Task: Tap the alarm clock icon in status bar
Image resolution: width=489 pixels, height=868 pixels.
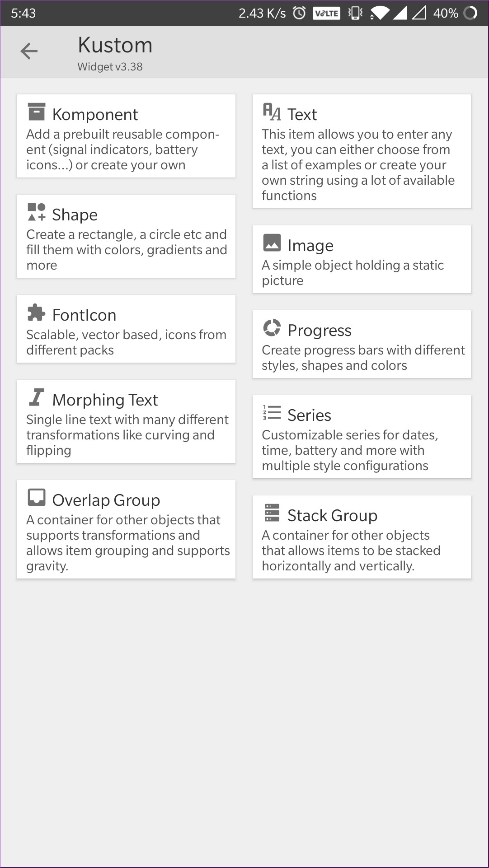Action: [299, 13]
